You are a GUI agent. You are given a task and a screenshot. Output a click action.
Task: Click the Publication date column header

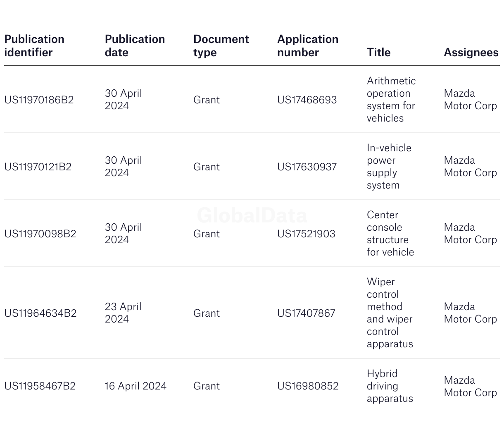135,46
